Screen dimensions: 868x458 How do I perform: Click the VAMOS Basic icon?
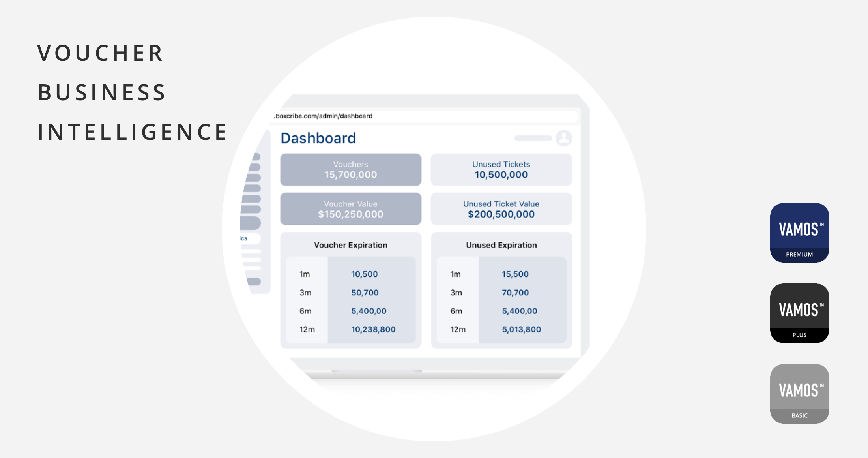(x=799, y=394)
